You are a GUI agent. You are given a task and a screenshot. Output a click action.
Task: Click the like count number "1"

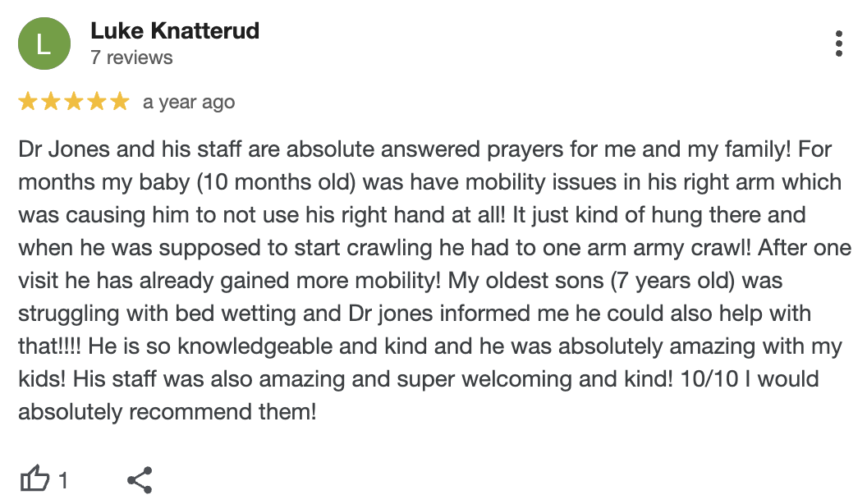[63, 480]
